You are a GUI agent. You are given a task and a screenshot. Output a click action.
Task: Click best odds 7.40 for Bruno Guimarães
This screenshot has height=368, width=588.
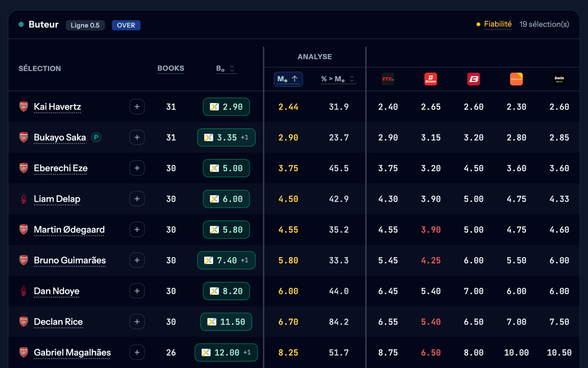click(x=226, y=260)
